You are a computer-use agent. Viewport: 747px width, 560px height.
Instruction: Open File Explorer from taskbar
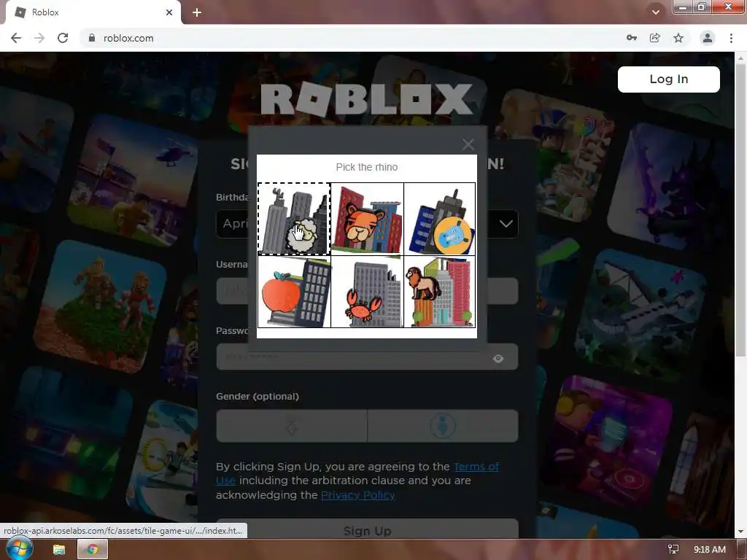59,550
